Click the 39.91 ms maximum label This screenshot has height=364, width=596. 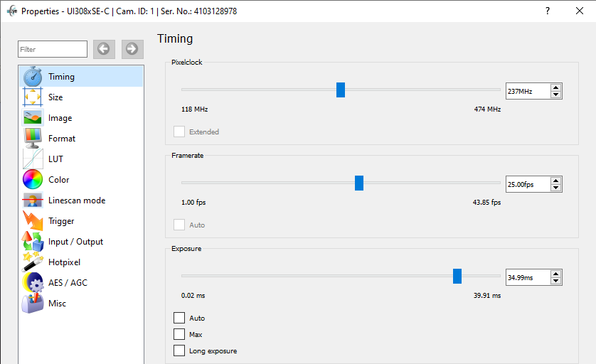487,295
